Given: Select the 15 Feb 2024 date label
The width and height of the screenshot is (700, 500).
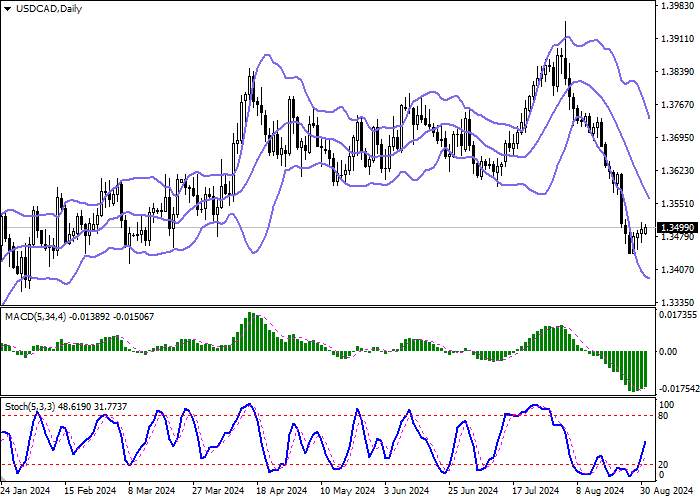Looking at the screenshot, I should point(90,491).
